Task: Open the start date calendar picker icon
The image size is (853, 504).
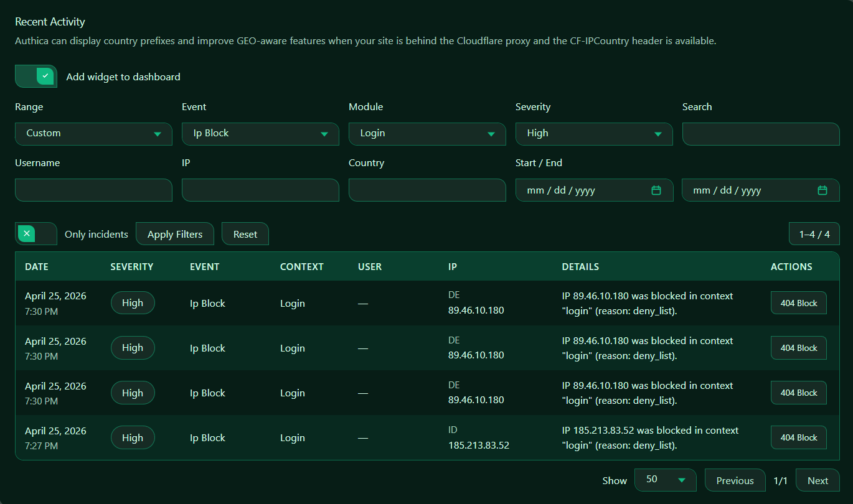Action: (656, 190)
